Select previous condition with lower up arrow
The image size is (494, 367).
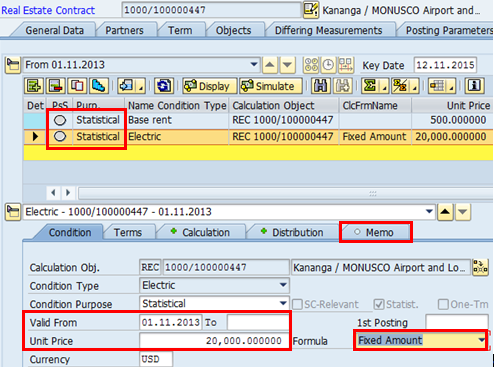(445, 212)
